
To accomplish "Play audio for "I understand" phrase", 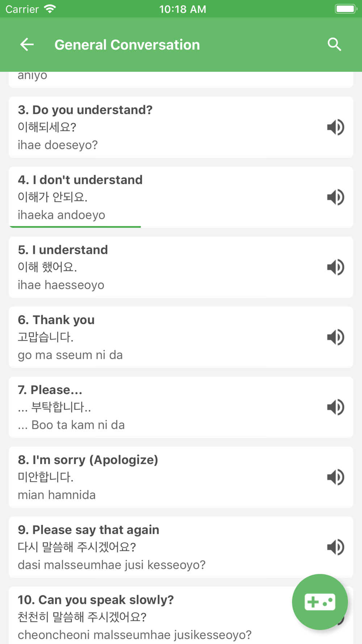I will (x=336, y=267).
